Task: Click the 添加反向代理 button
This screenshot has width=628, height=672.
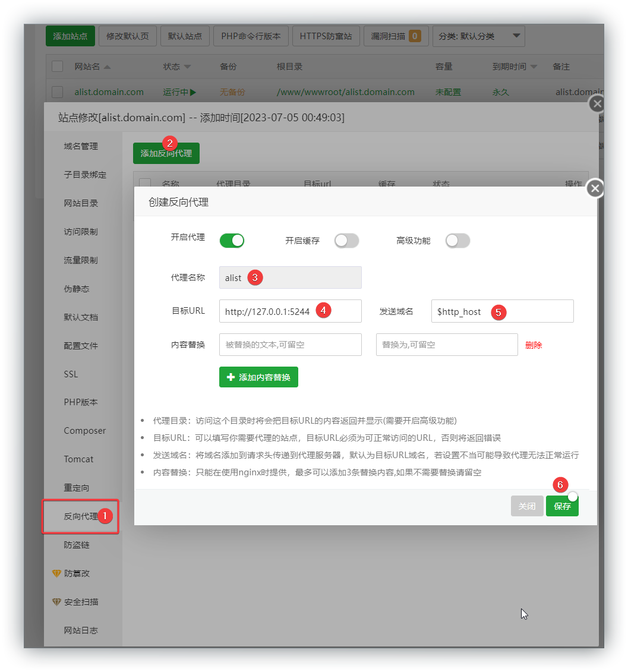Action: 166,153
